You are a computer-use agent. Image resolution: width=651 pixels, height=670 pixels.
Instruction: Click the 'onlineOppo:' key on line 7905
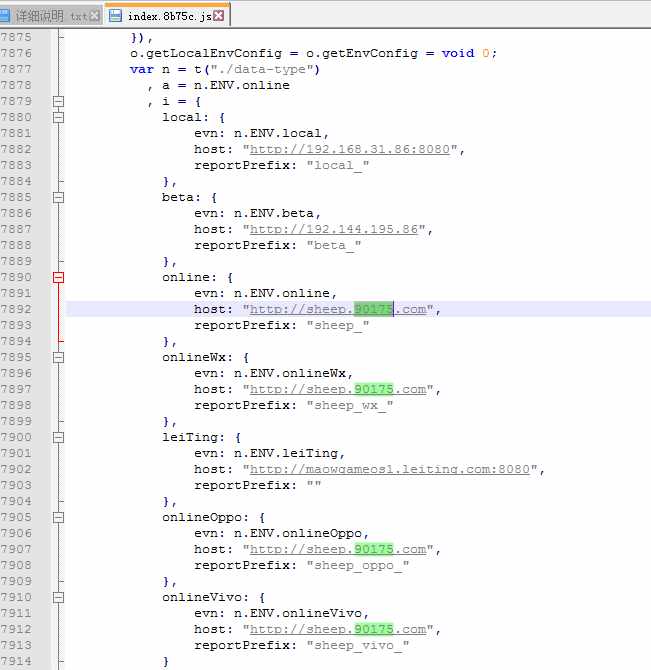click(x=205, y=517)
